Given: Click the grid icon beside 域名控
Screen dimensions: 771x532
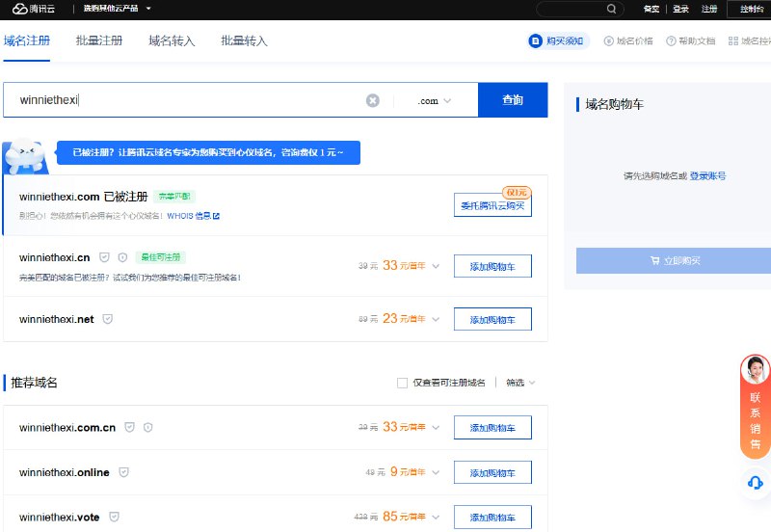Looking at the screenshot, I should coord(733,40).
